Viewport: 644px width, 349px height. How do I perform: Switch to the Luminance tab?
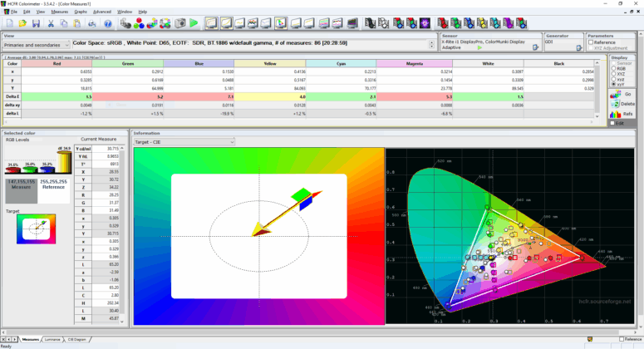coord(52,340)
